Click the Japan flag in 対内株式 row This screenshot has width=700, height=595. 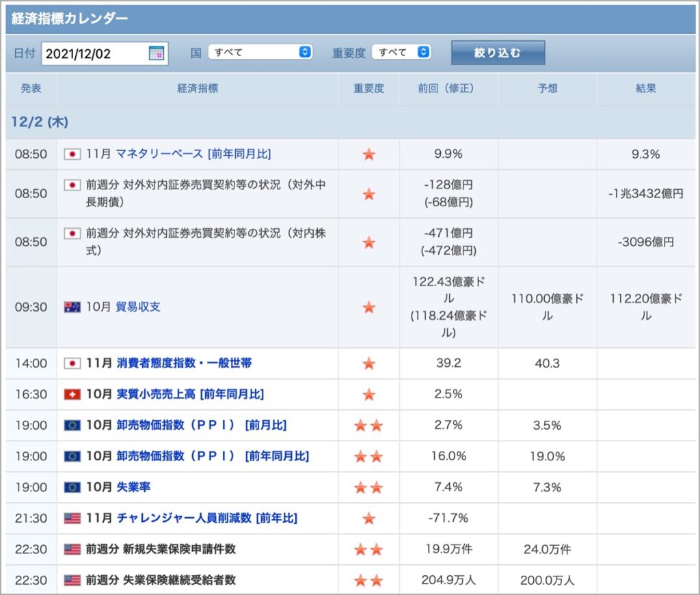72,233
